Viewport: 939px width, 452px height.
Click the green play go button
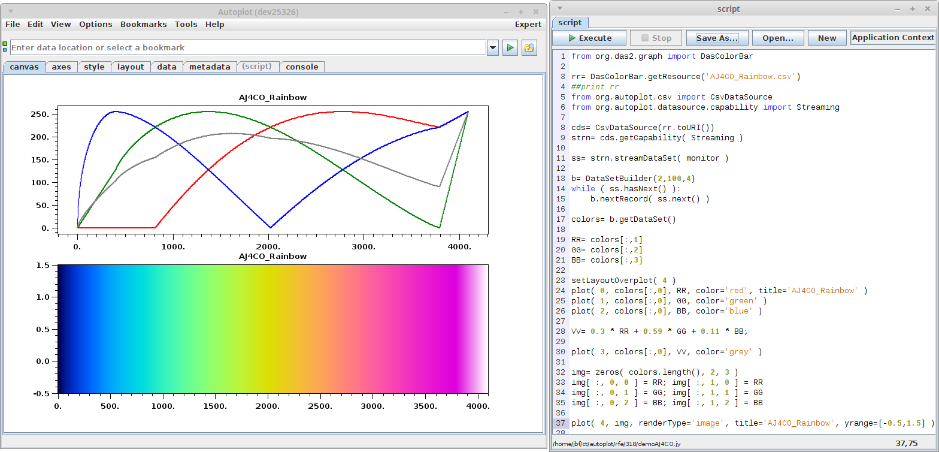pyautogui.click(x=510, y=47)
